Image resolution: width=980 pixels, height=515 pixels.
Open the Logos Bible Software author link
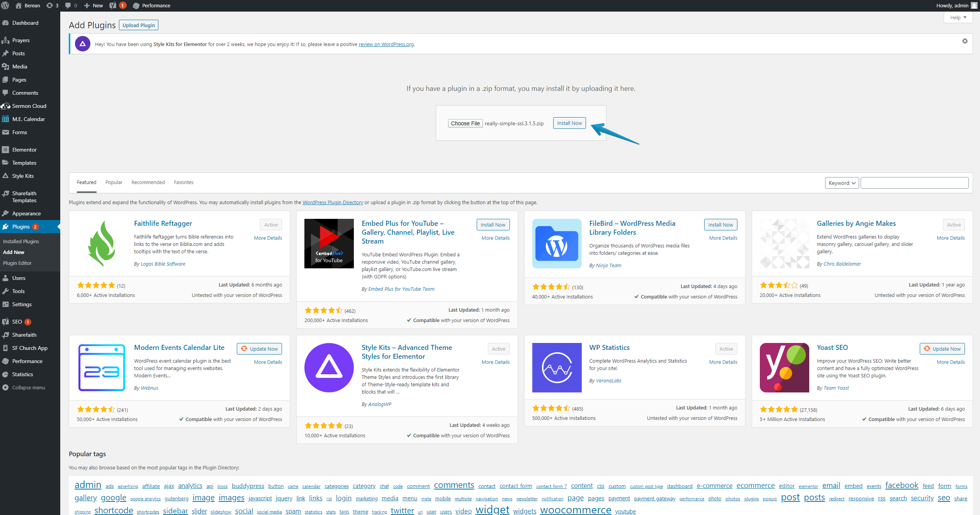[x=163, y=264]
